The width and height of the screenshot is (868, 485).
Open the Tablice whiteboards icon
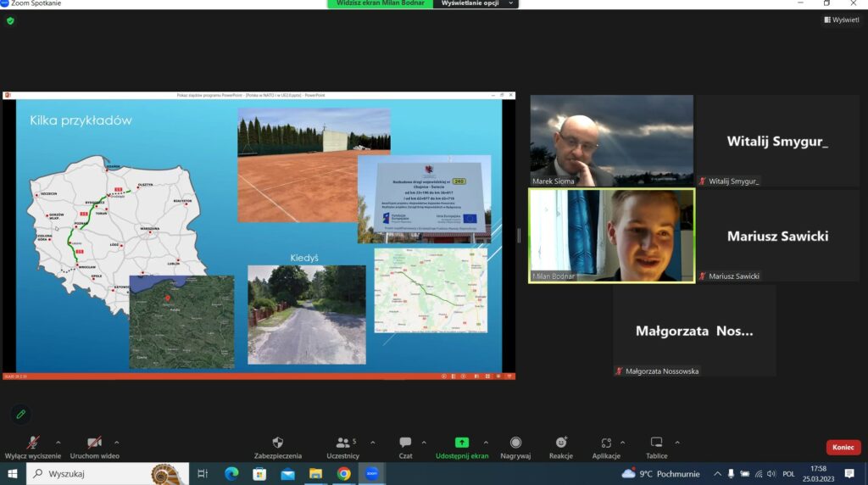tap(656, 443)
